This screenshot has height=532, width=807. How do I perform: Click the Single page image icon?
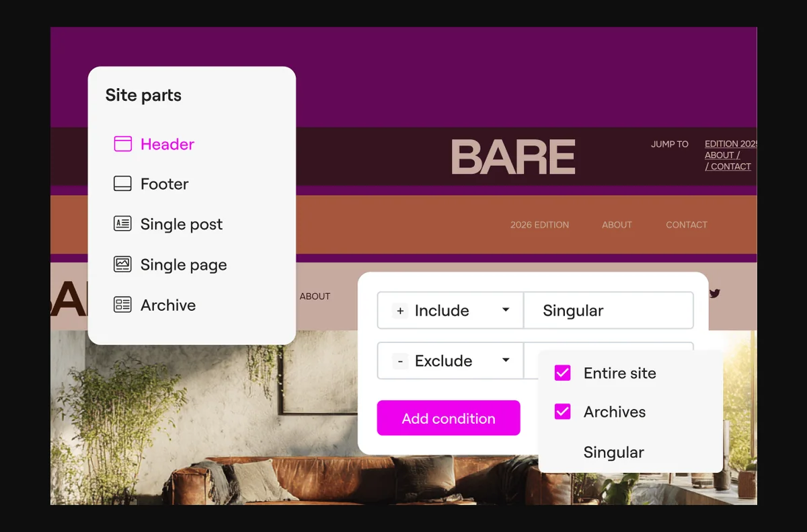[122, 264]
